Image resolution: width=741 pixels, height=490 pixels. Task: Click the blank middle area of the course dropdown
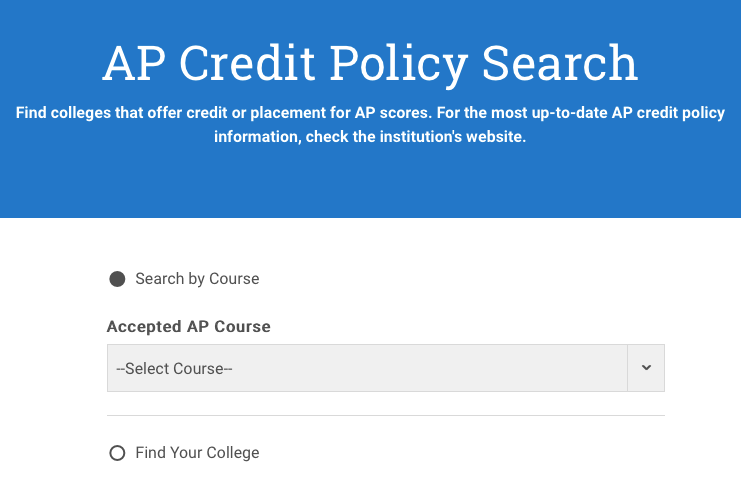420,368
